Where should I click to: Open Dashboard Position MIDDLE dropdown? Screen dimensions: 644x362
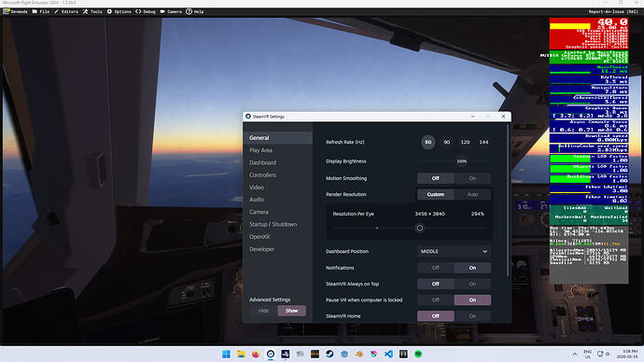coord(454,251)
